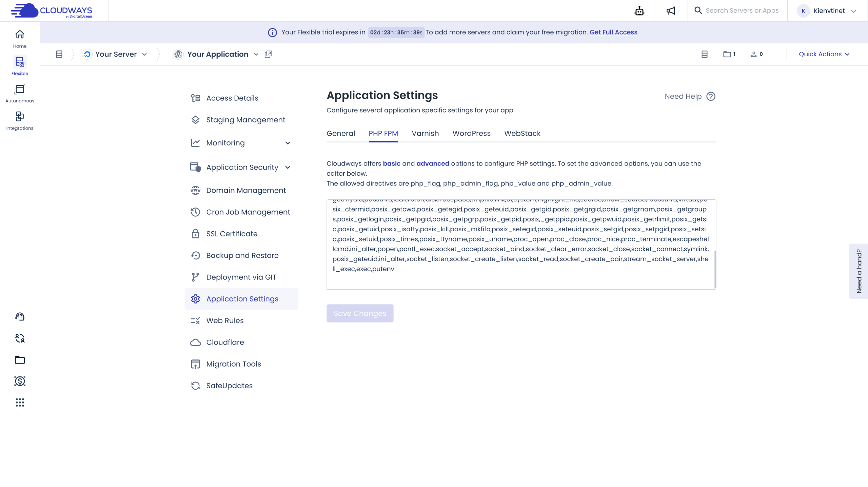Switch to the WebStack tab
The image size is (868, 487).
point(522,134)
